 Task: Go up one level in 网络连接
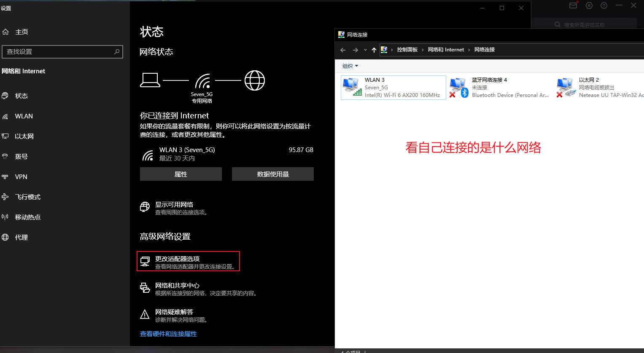coord(374,50)
